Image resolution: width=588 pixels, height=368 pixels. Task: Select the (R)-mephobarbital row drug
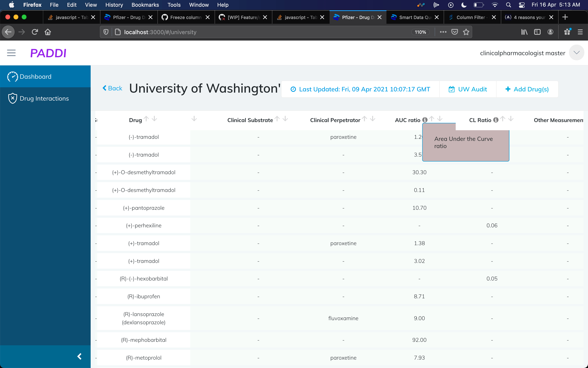point(144,340)
